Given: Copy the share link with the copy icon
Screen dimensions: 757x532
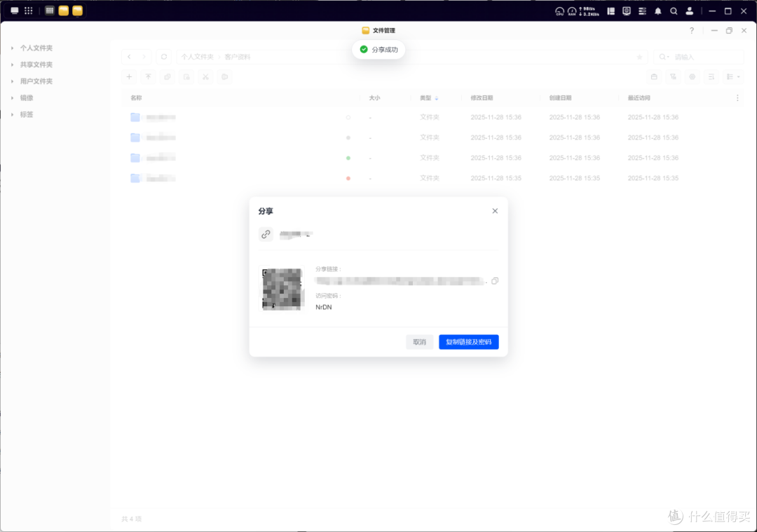Looking at the screenshot, I should [x=495, y=281].
